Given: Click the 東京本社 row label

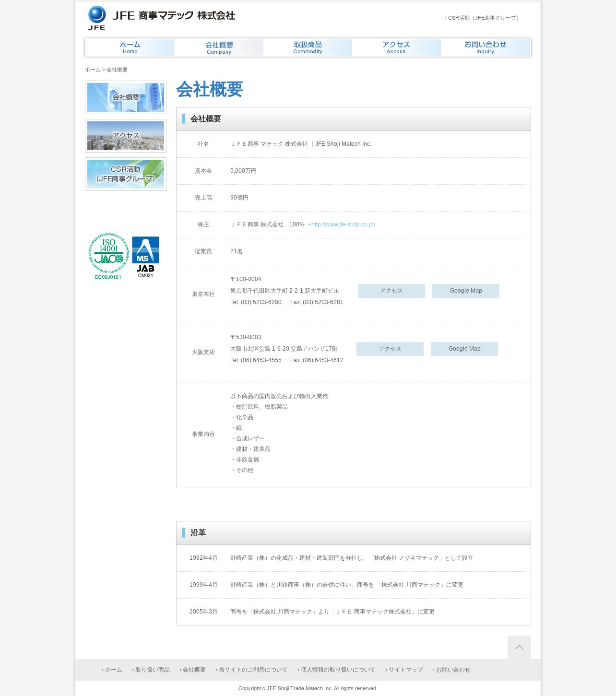Looking at the screenshot, I should 203,294.
